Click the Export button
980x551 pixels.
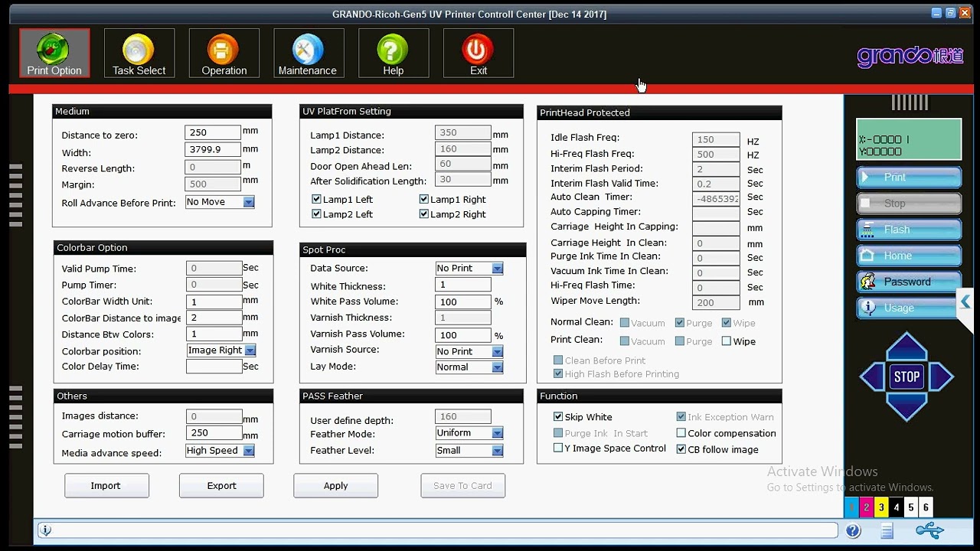coord(221,486)
